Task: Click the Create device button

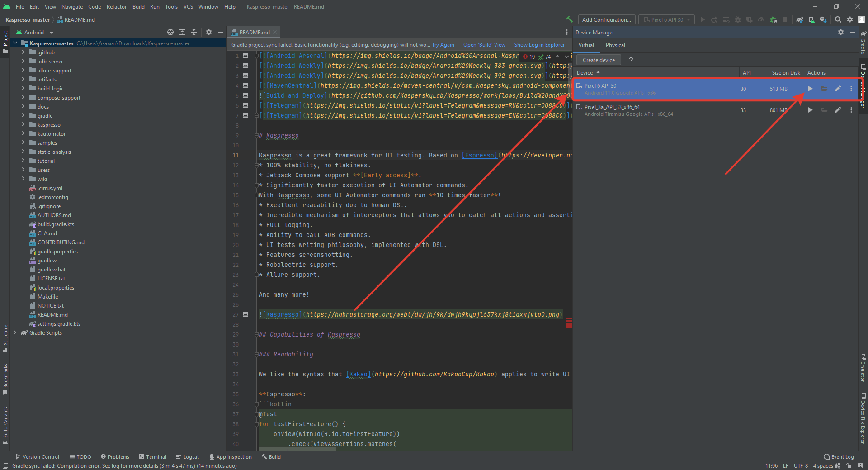Action: click(599, 60)
